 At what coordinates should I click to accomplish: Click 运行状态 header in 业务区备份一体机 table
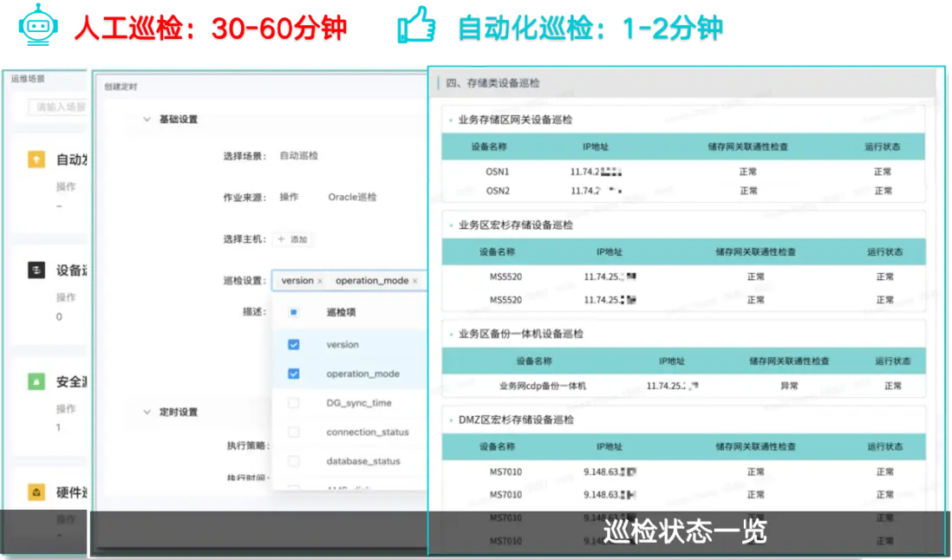point(892,361)
